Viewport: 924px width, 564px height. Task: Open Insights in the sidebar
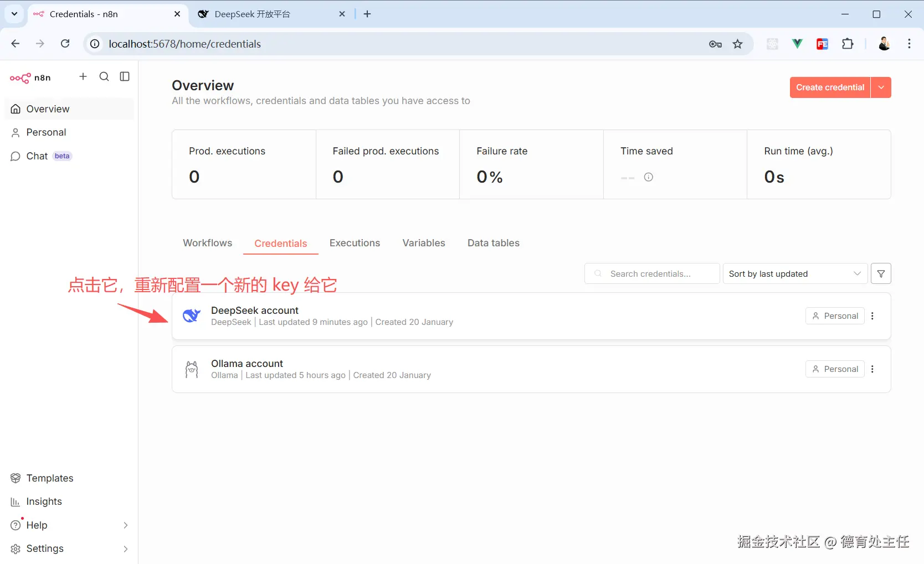(x=69, y=501)
